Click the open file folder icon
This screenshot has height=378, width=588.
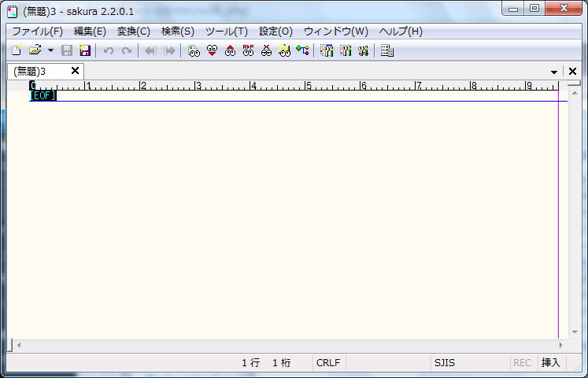[35, 50]
